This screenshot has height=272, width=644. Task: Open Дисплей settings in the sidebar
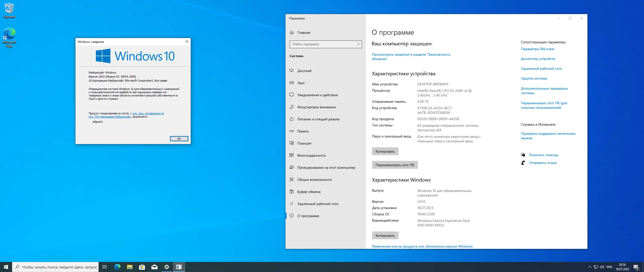tap(304, 71)
